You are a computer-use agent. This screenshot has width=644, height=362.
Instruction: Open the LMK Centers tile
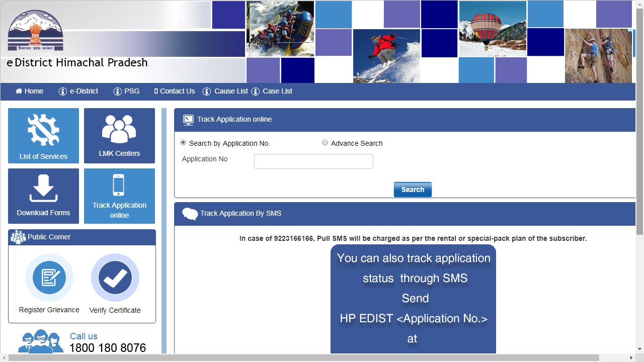(119, 136)
